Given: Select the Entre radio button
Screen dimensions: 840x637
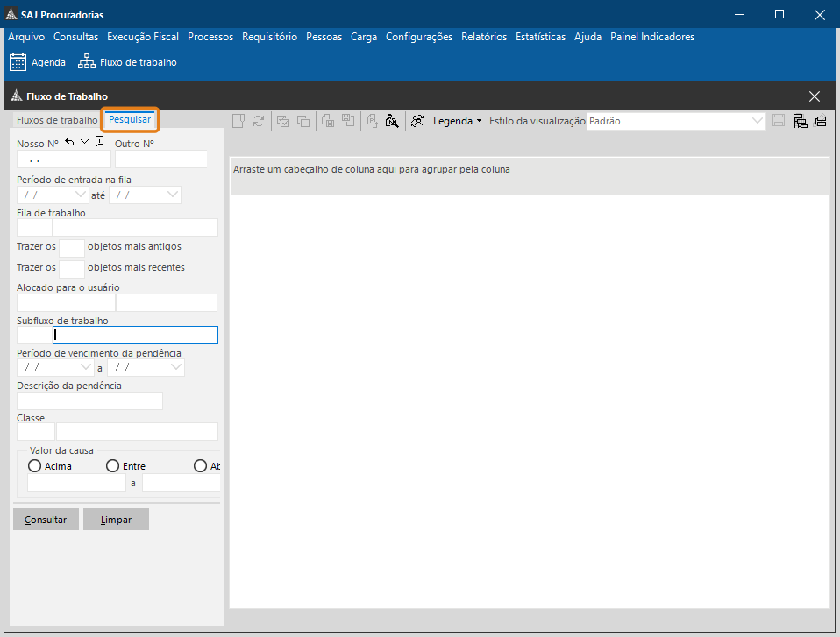Looking at the screenshot, I should click(x=112, y=466).
